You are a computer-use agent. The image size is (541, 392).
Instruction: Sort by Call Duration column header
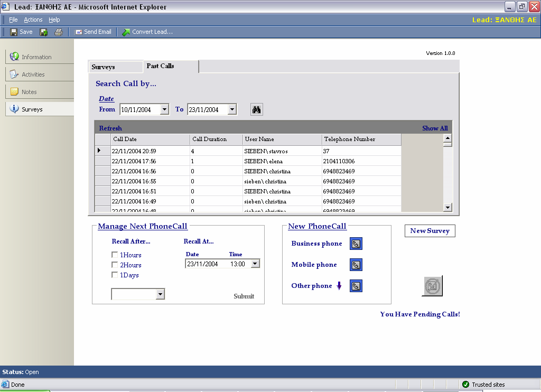click(216, 139)
